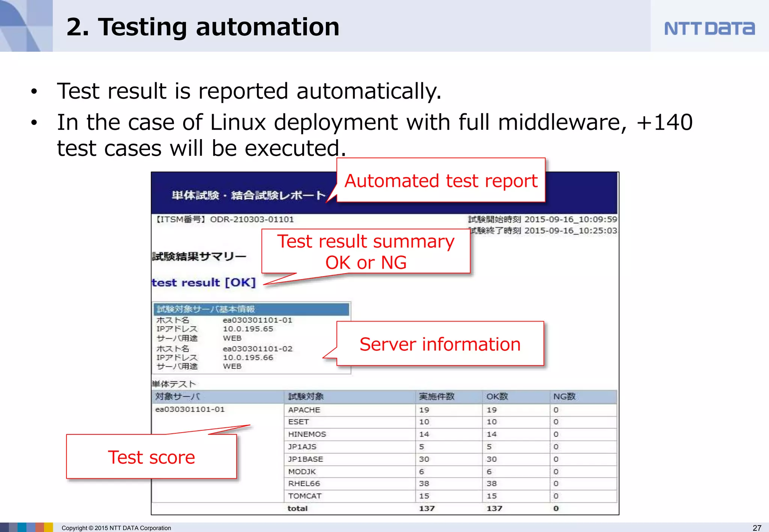Click the ITSM number ODR-210303-01101

252,219
